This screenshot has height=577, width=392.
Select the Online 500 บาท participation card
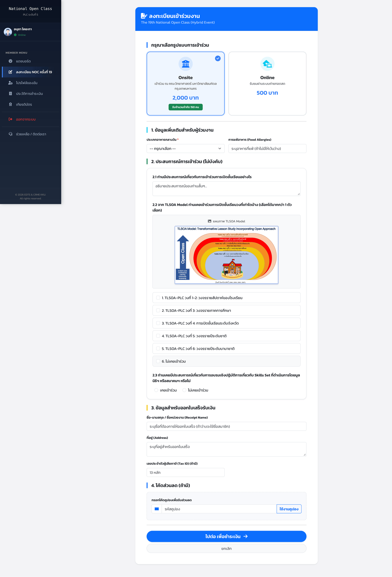pyautogui.click(x=267, y=83)
